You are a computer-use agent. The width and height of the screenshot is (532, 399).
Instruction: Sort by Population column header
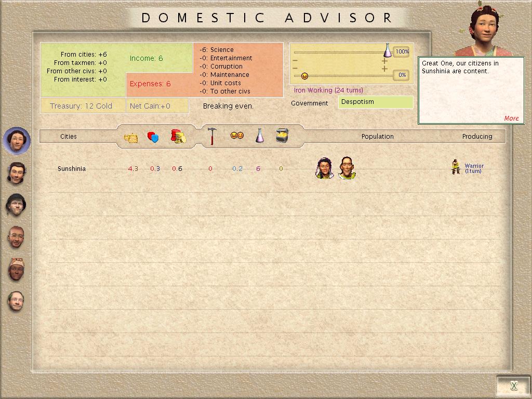click(377, 137)
